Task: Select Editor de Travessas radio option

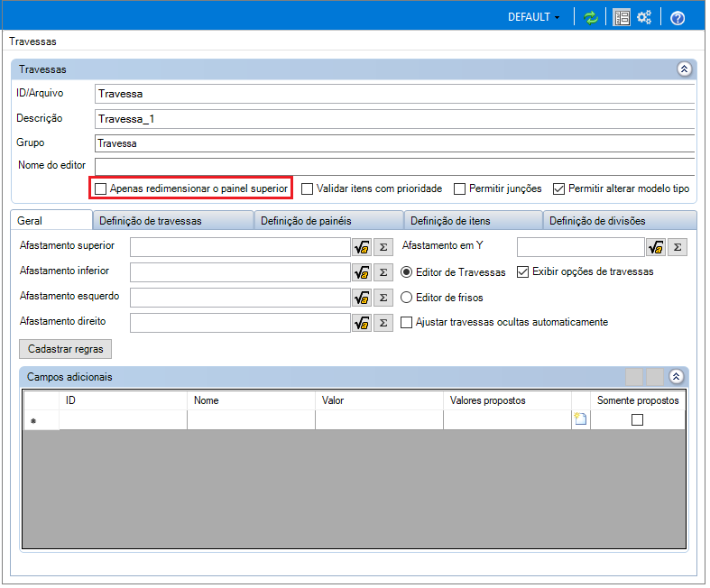Action: point(409,273)
